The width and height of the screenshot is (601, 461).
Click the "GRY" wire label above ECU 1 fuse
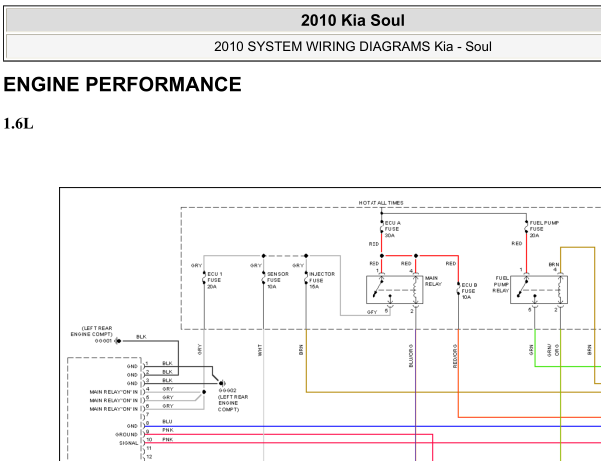coord(196,265)
